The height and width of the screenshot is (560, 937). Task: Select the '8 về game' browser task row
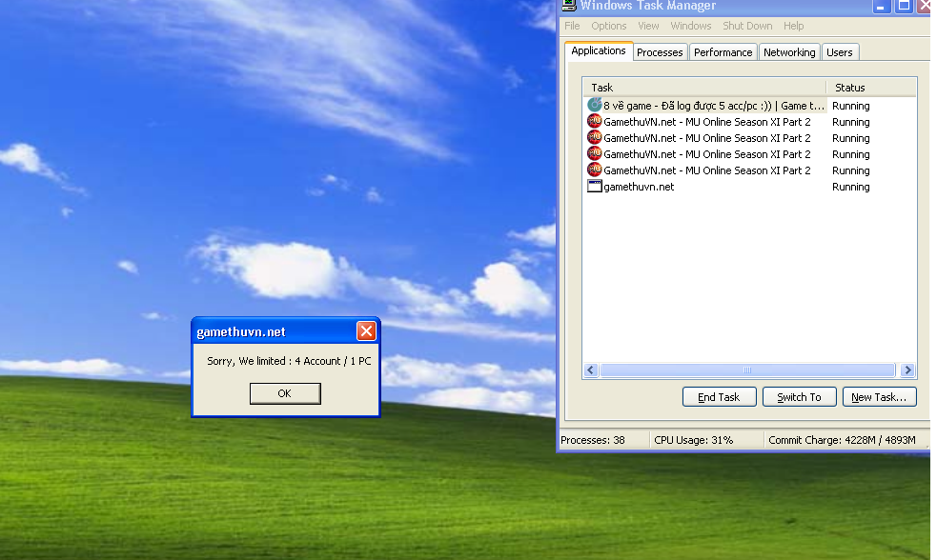pos(749,106)
